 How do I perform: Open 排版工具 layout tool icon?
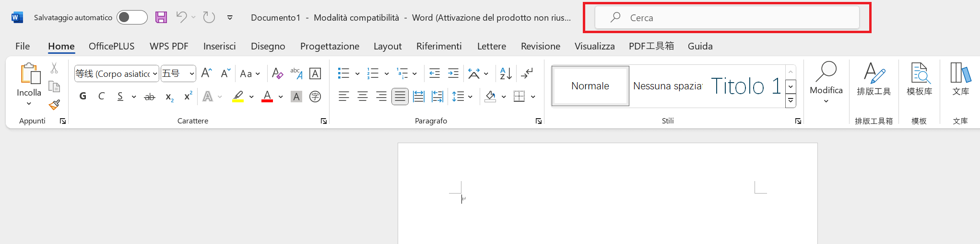tap(874, 79)
